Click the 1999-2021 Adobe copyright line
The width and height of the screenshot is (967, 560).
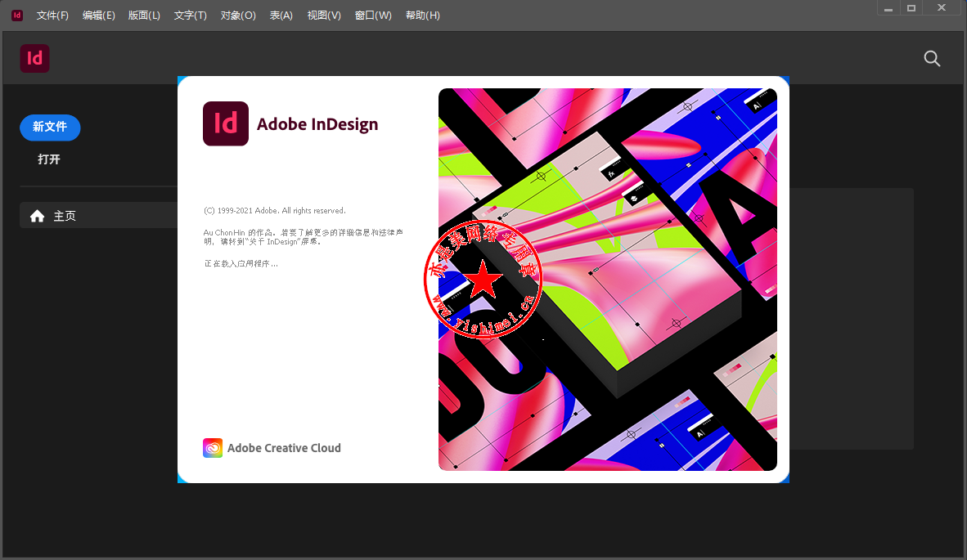point(275,211)
